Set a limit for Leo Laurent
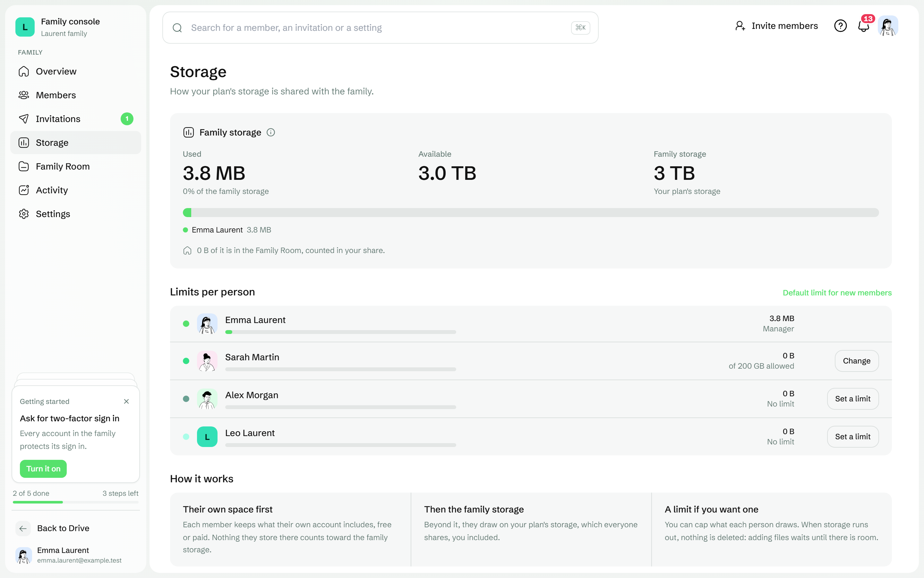 [852, 437]
